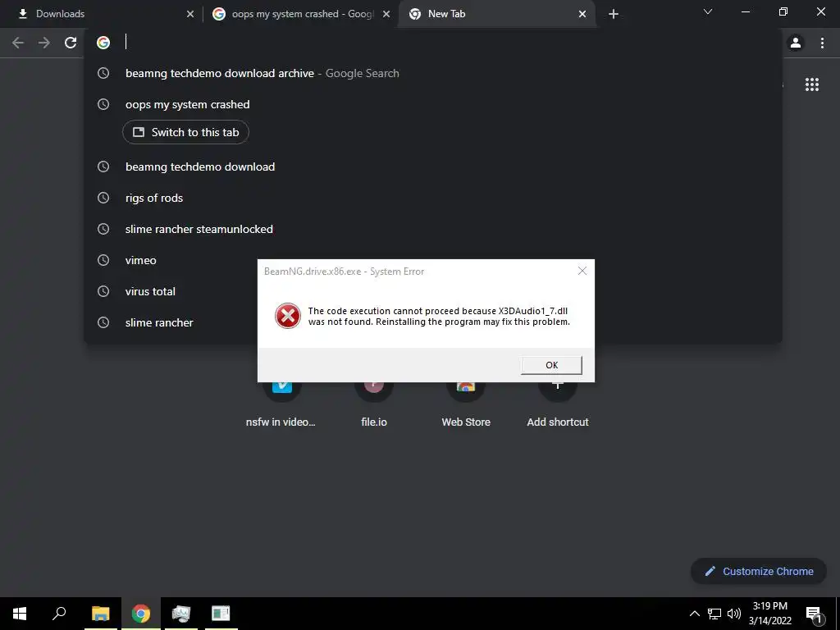This screenshot has height=630, width=840.
Task: Open Windows notification center
Action: tap(814, 614)
